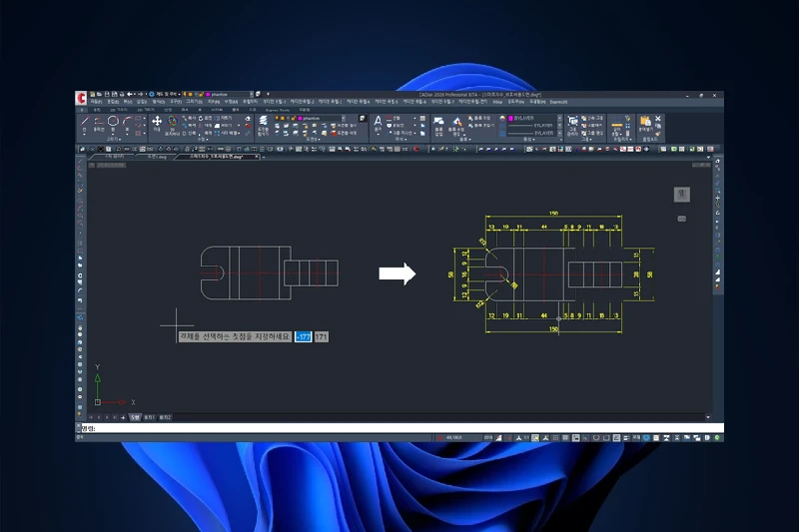Image resolution: width=799 pixels, height=532 pixels.
Task: Click the Move tool icon
Action: [157, 121]
